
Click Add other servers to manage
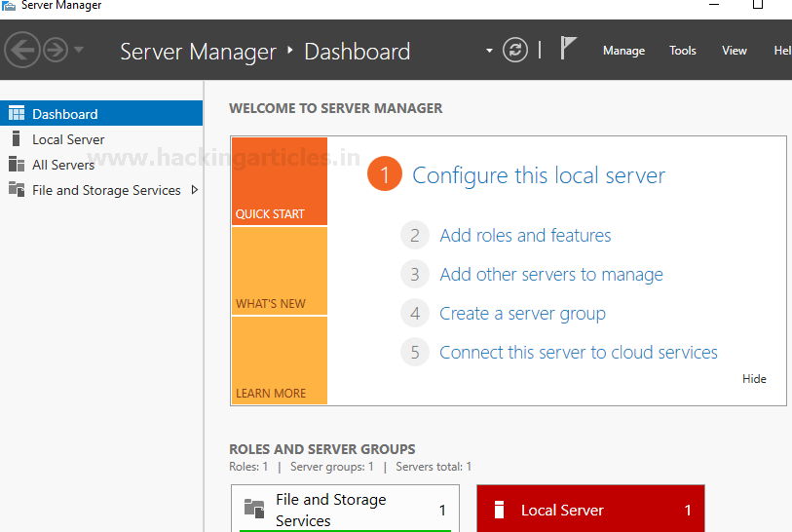coord(550,275)
